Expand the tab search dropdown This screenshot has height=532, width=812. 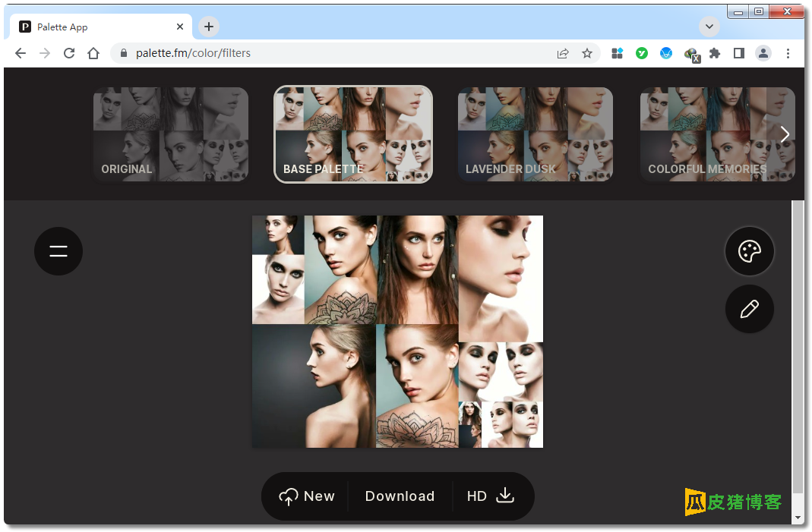709,27
